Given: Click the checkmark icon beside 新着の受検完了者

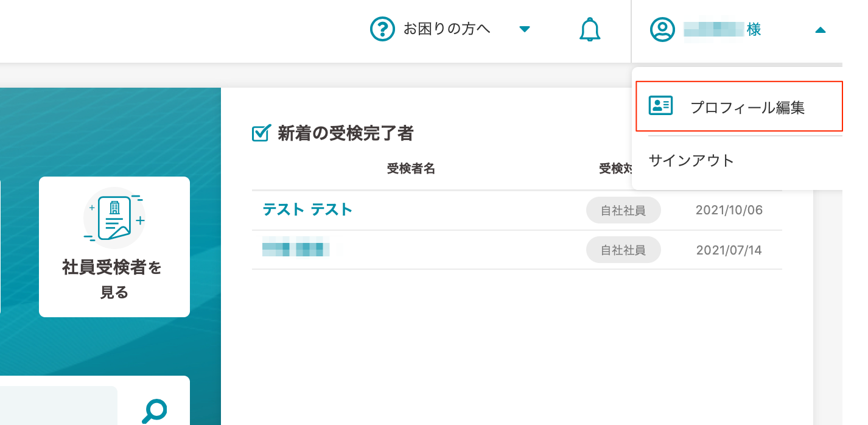Looking at the screenshot, I should 259,134.
